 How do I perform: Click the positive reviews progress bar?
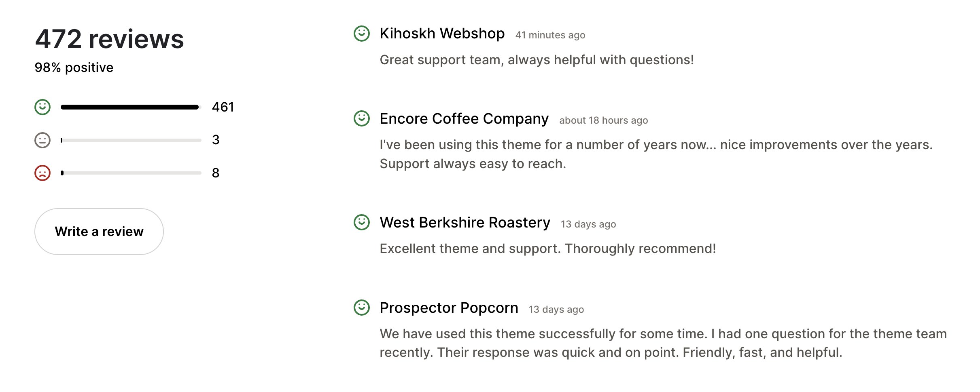click(129, 107)
